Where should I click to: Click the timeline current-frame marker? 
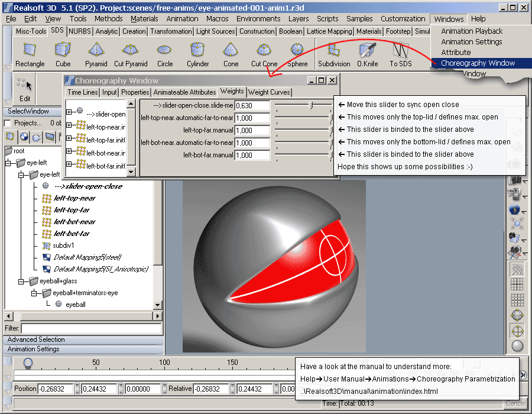click(x=28, y=364)
